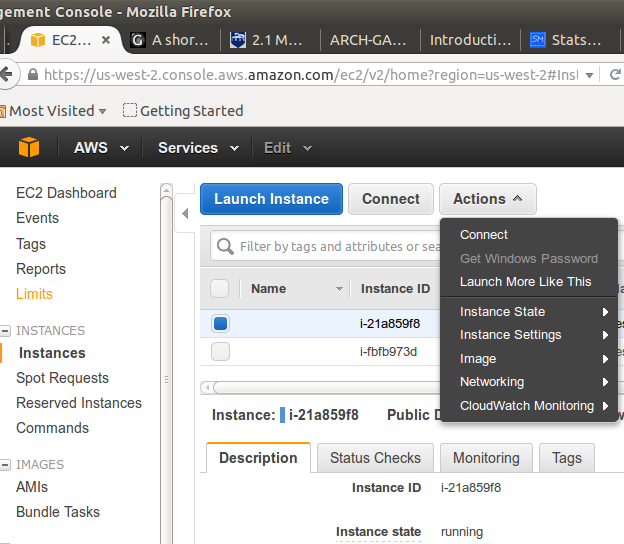Open the Services dropdown menu

click(198, 148)
